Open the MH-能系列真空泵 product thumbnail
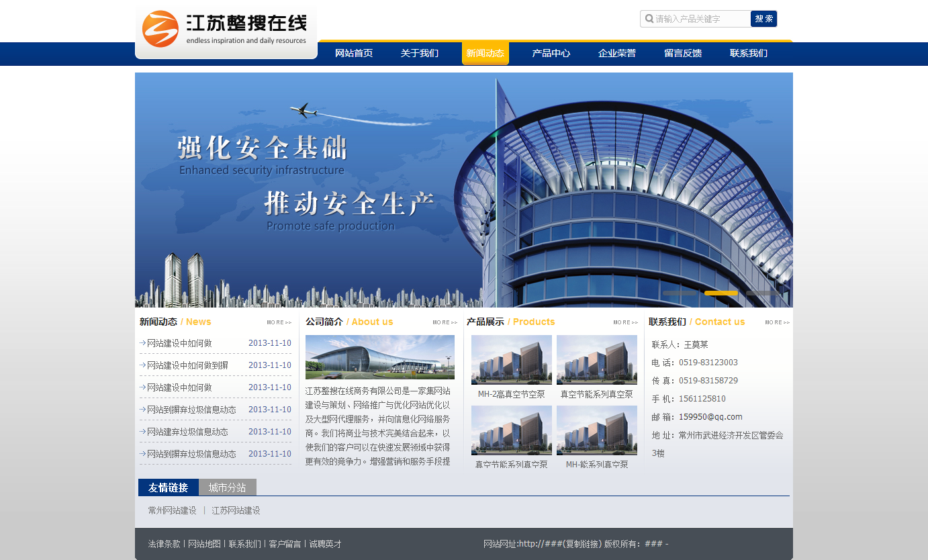Image resolution: width=928 pixels, height=560 pixels. (x=597, y=430)
